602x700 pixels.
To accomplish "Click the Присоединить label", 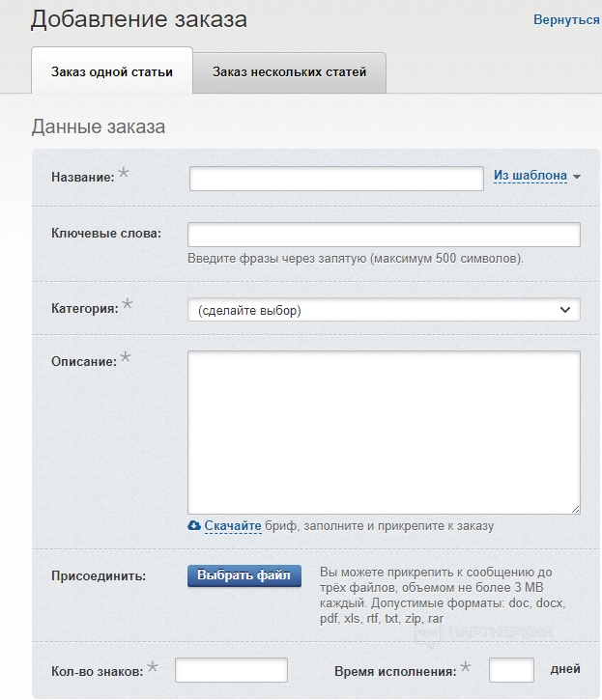I will coord(99,576).
